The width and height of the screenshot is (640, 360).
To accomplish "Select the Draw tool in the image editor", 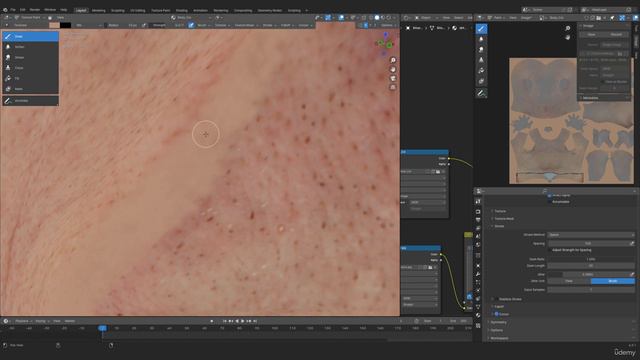I will click(481, 29).
